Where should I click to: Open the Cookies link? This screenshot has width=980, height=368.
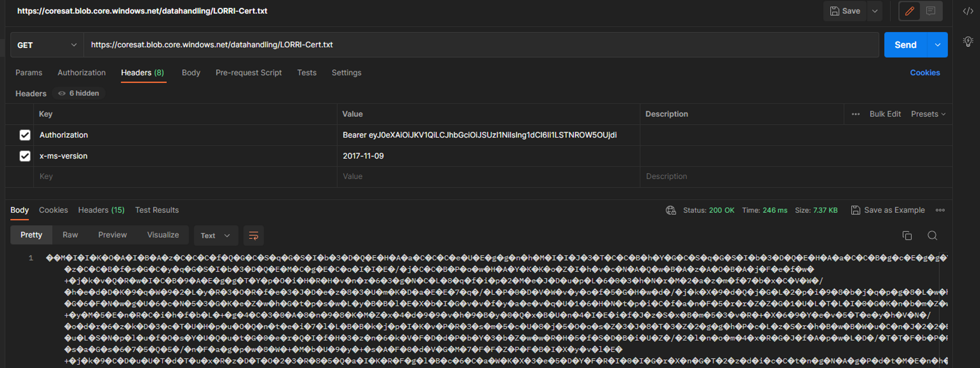coord(925,73)
